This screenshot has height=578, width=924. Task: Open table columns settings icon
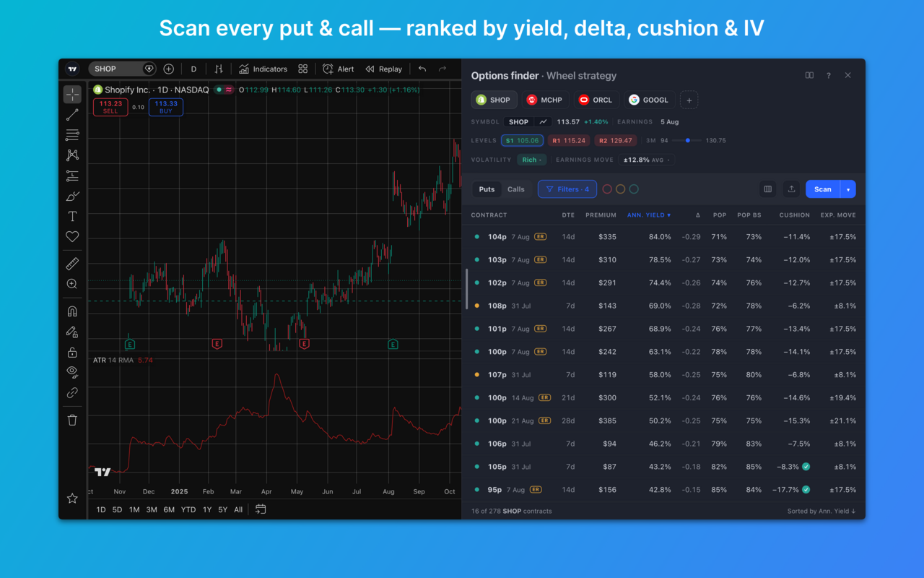pos(768,189)
